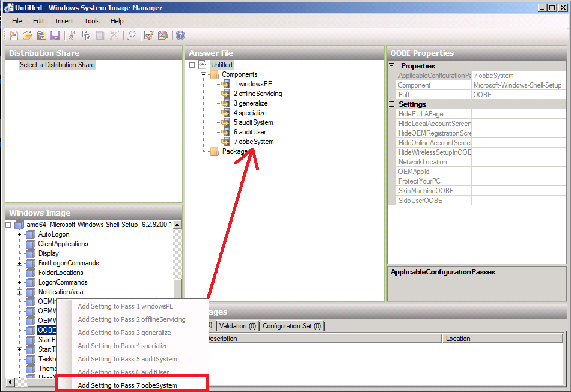Collapse the amd64_Microsoft-Windows-Shell-Setup node
Image resolution: width=571 pixels, height=392 pixels.
[x=8, y=225]
